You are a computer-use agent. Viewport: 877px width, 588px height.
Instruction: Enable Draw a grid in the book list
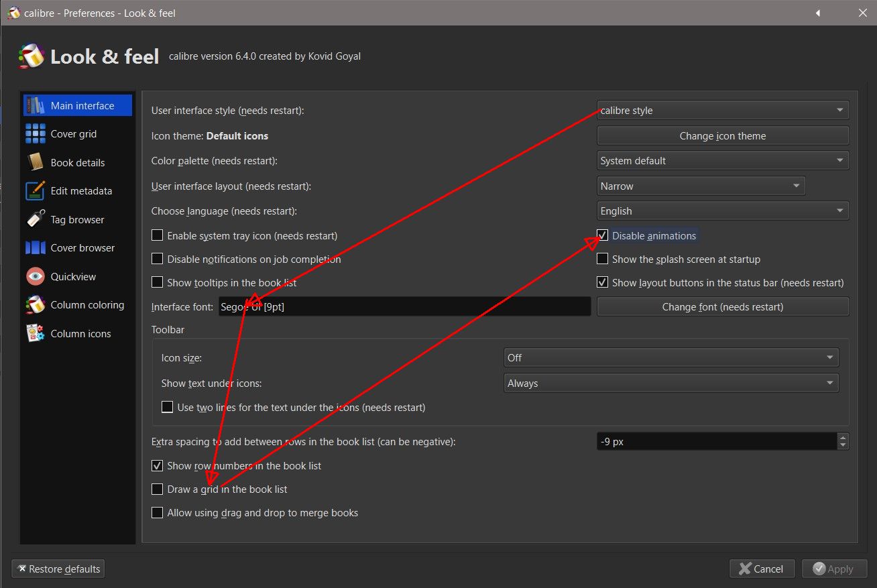tap(157, 489)
